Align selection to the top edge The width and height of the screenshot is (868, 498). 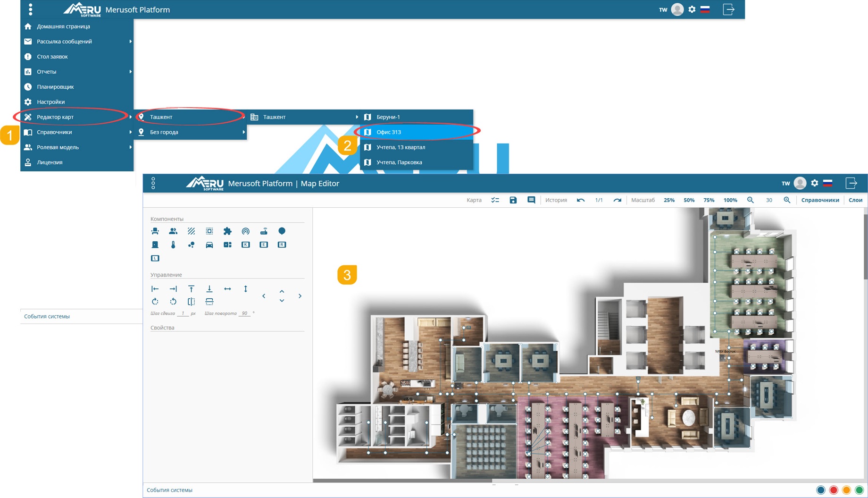pos(191,289)
